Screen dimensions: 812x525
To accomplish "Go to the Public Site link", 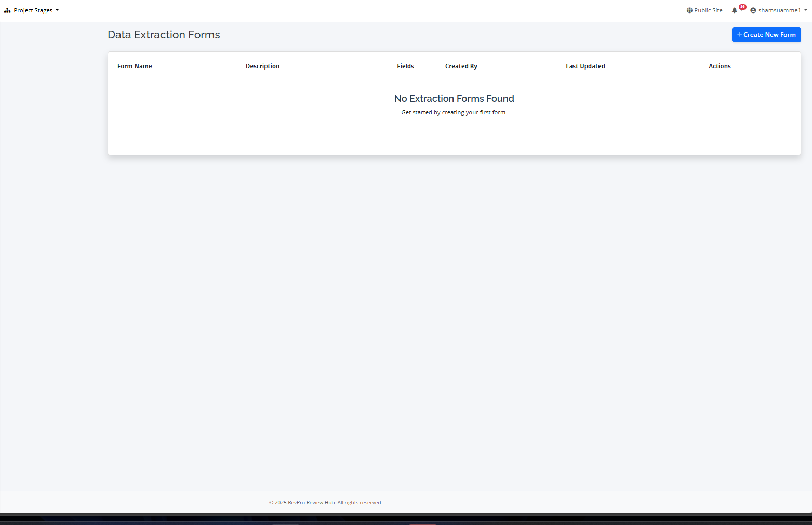I will coord(708,10).
